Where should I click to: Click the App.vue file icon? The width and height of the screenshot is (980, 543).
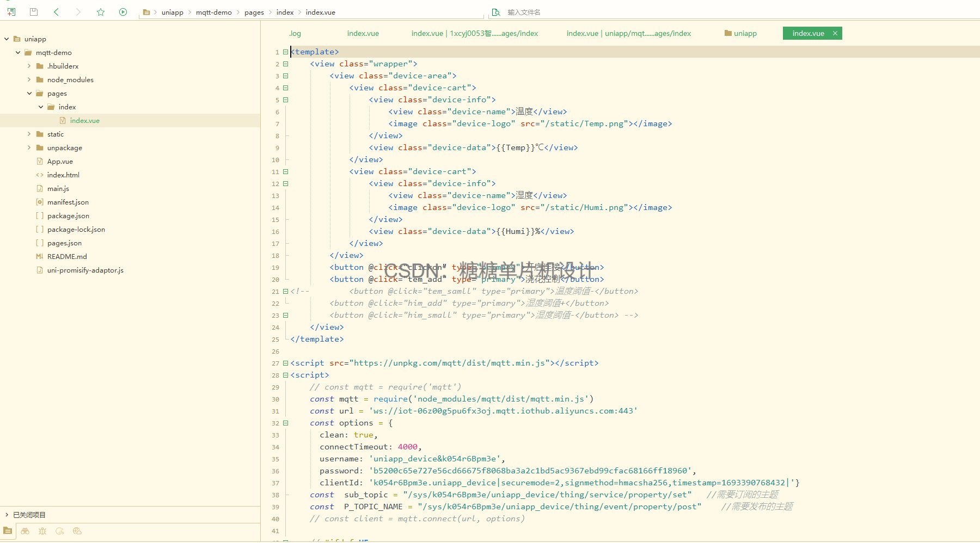point(40,161)
